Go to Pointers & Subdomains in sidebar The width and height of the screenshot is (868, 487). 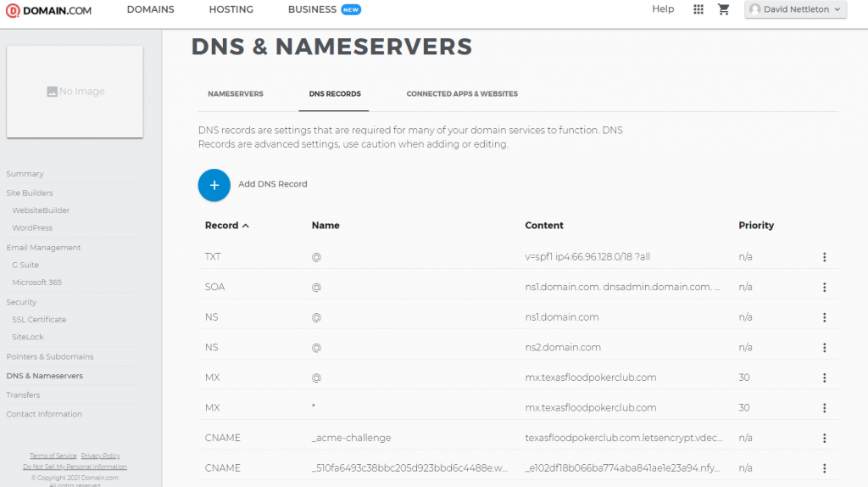pyautogui.click(x=50, y=357)
